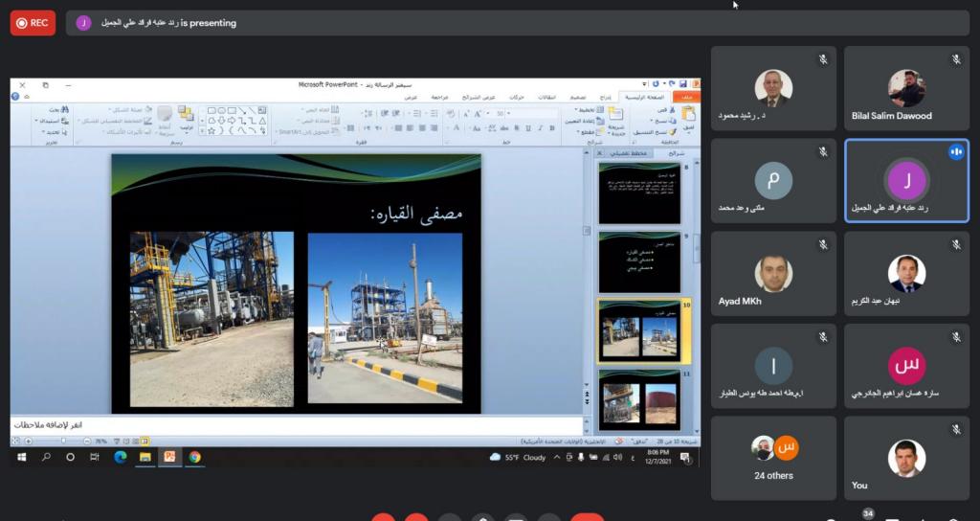Select slide 9 thumbnail in slides panel
Viewport: 980px width, 521px height.
point(638,261)
